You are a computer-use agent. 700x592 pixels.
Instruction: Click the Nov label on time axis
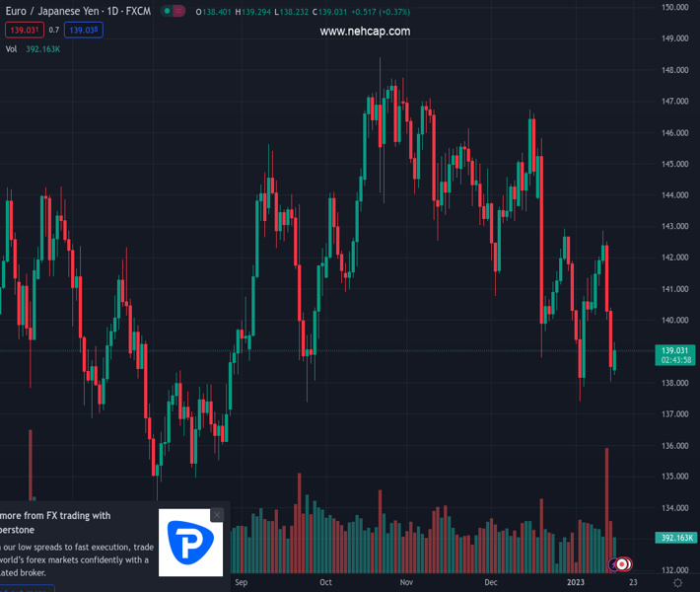[407, 583]
